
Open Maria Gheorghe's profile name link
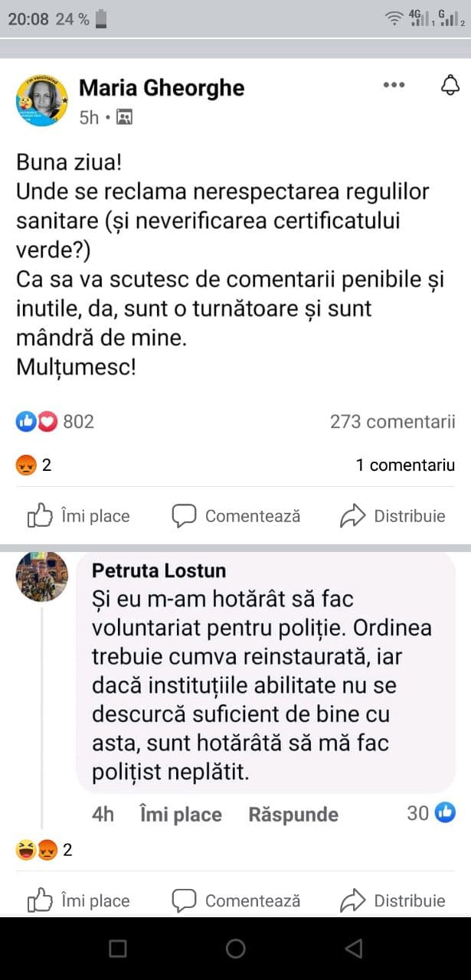[x=162, y=88]
